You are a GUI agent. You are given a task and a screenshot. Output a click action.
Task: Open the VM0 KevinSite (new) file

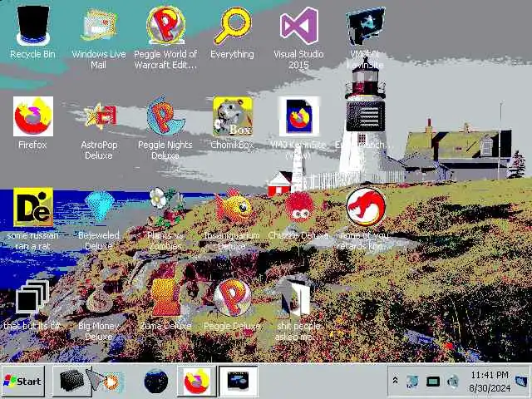(299, 116)
